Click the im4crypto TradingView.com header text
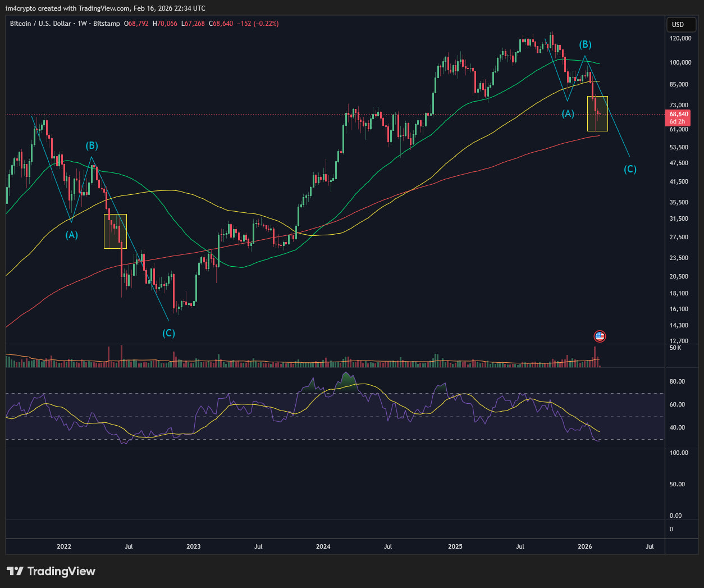This screenshot has height=588, width=704. click(x=106, y=8)
